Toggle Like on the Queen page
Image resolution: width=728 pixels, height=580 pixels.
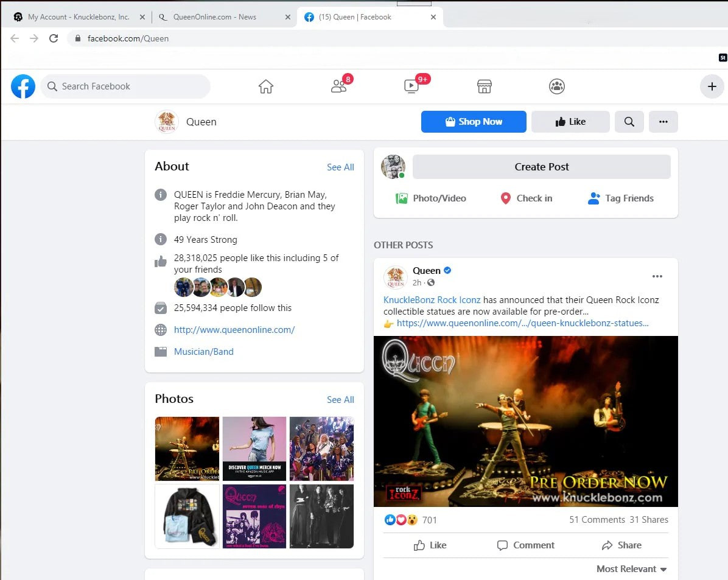tap(570, 122)
